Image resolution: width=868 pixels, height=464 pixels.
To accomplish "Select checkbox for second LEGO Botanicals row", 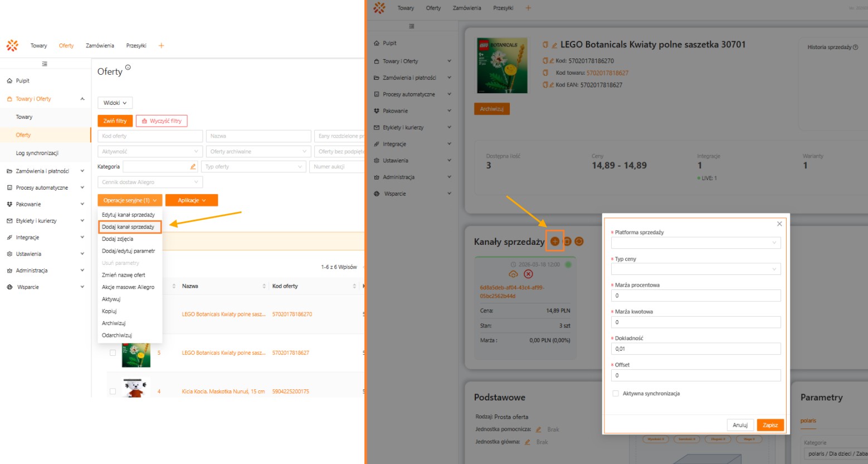I will tap(113, 353).
